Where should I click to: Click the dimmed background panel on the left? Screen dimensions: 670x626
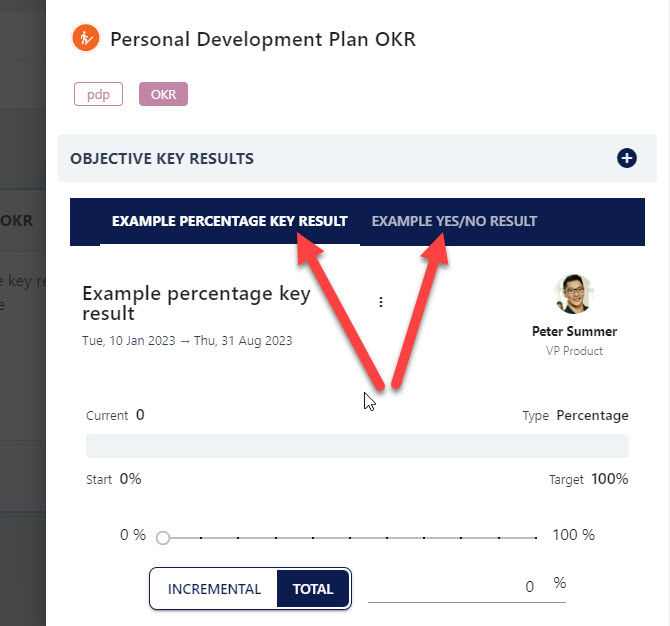pyautogui.click(x=23, y=313)
